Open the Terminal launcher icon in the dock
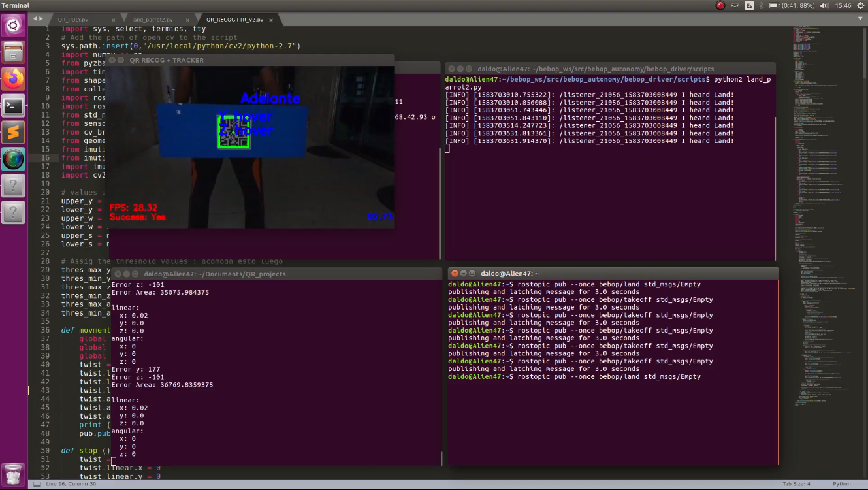The height and width of the screenshot is (490, 868). (x=14, y=106)
